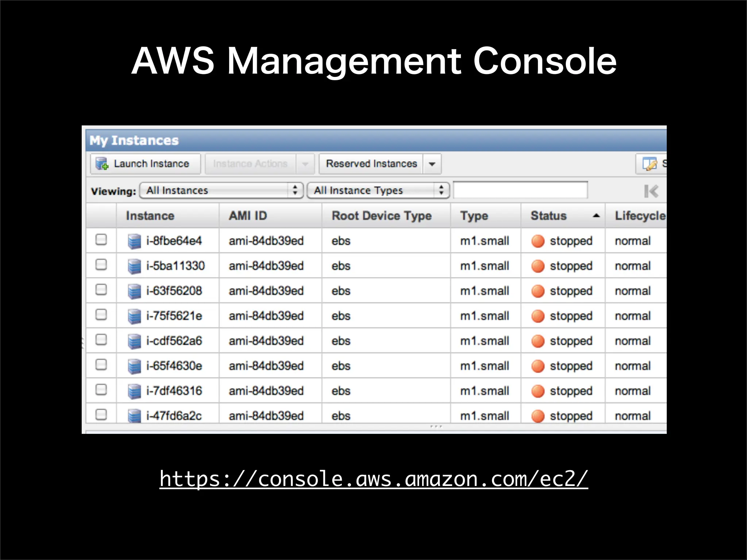Check the box for i-cdf562a6
This screenshot has width=747, height=560.
101,339
